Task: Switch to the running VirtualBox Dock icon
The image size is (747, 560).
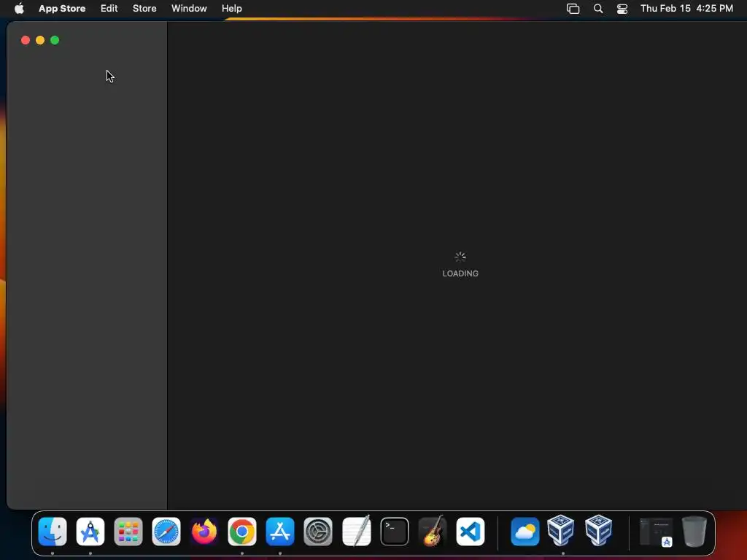Action: 561,530
